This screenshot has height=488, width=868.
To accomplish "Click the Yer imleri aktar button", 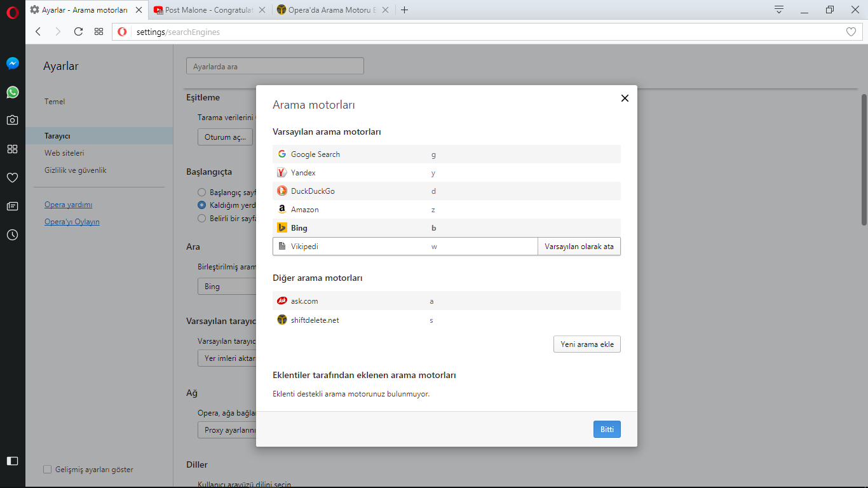I will [x=227, y=358].
